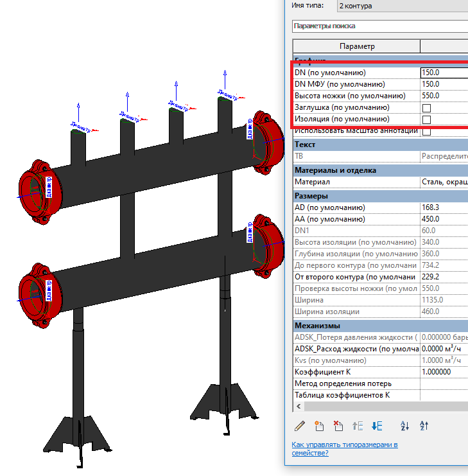Toggle the Изоляция checkbox
Screen dimensions: 468x476
[426, 119]
